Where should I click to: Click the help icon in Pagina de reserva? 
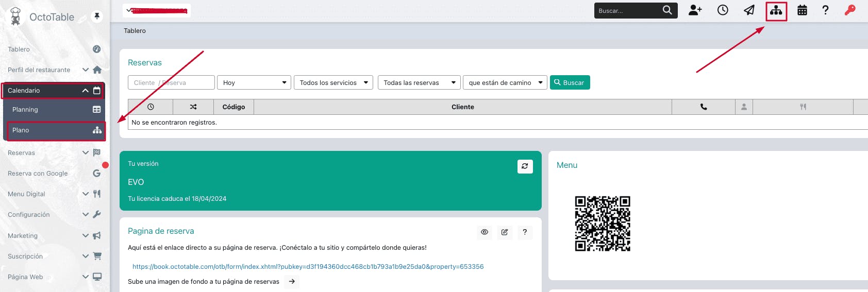coord(525,232)
